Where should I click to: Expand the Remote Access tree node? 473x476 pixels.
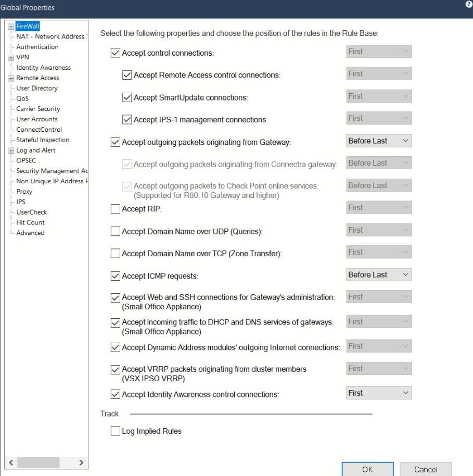pyautogui.click(x=11, y=78)
